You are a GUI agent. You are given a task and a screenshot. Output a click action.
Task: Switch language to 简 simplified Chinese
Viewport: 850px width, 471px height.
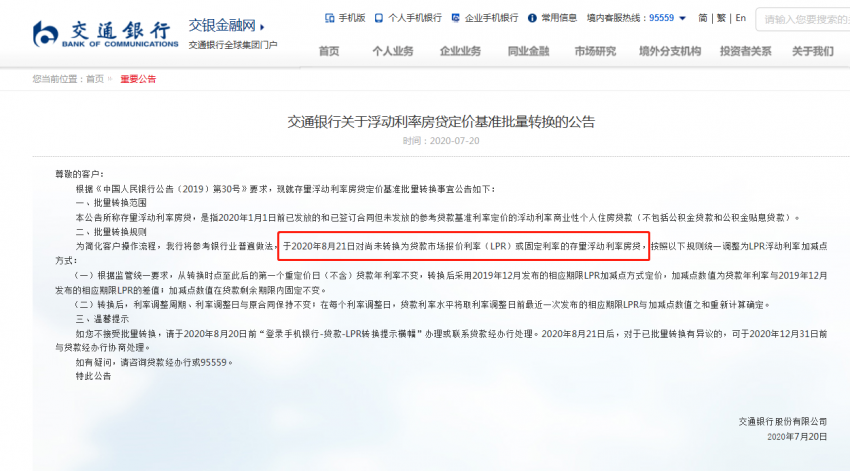click(703, 18)
